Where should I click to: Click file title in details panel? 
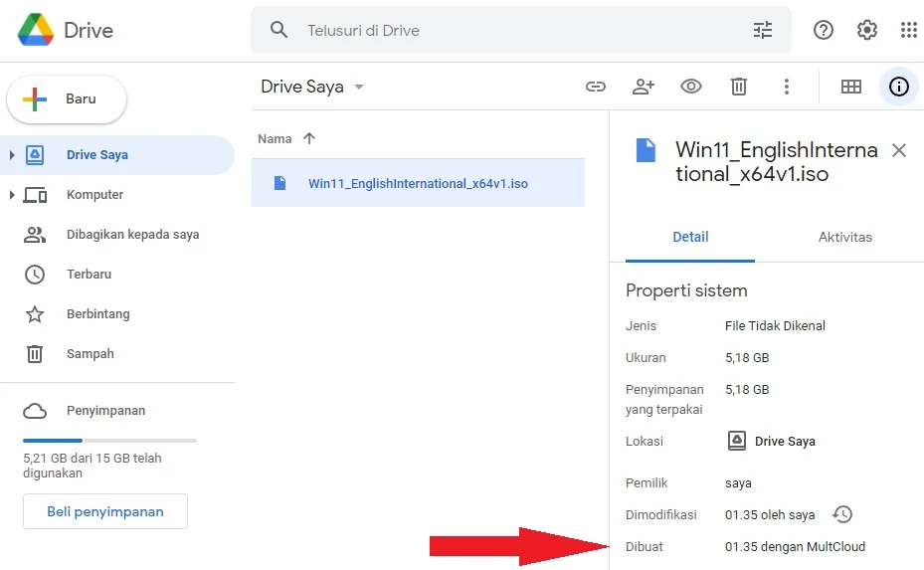click(776, 162)
